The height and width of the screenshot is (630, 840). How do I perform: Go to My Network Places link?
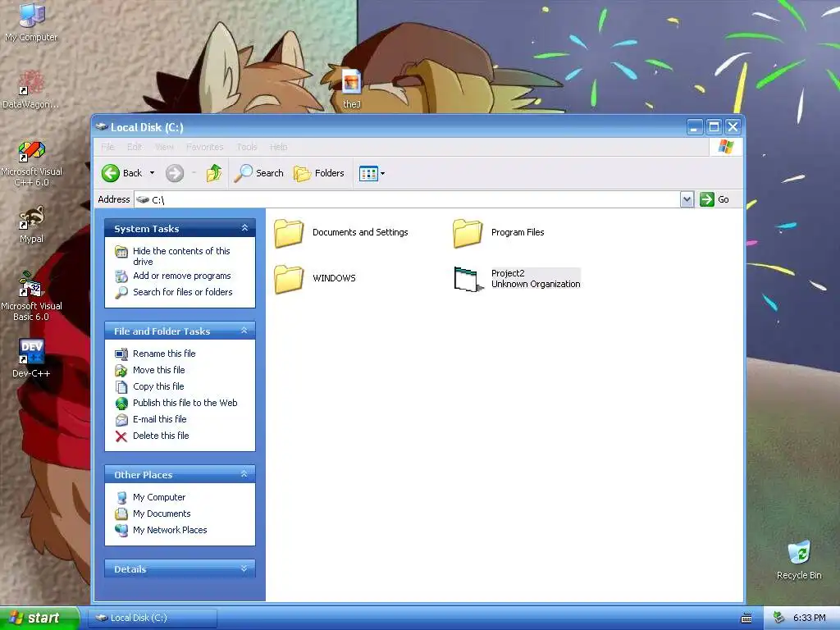[x=170, y=530]
